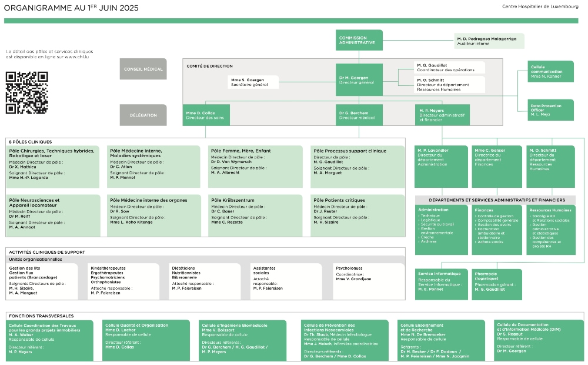The image size is (588, 365).
Task: Open Cellule Enseignement et de Recherche box
Action: (441, 340)
